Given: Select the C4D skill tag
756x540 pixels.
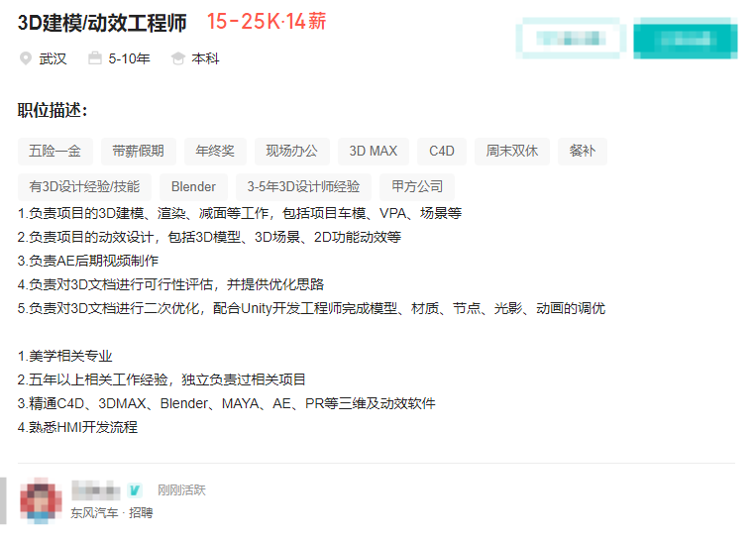Looking at the screenshot, I should coord(442,151).
